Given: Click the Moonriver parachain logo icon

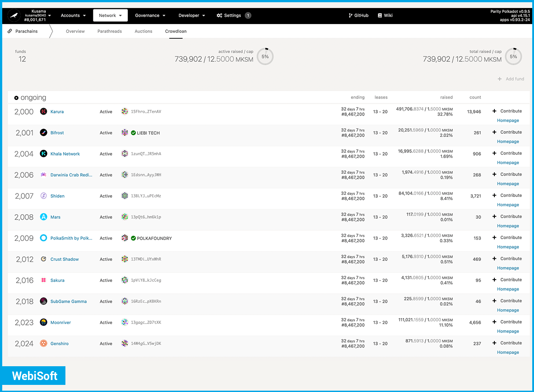Looking at the screenshot, I should [44, 322].
